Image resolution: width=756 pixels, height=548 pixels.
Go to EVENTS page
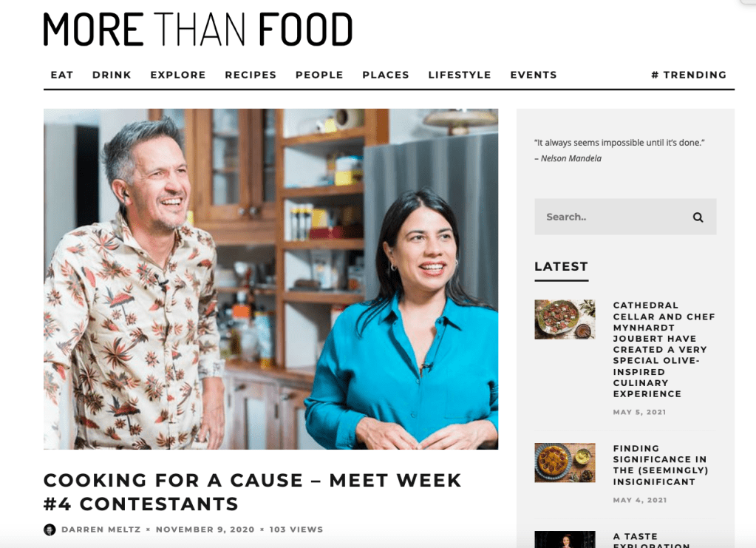click(534, 75)
